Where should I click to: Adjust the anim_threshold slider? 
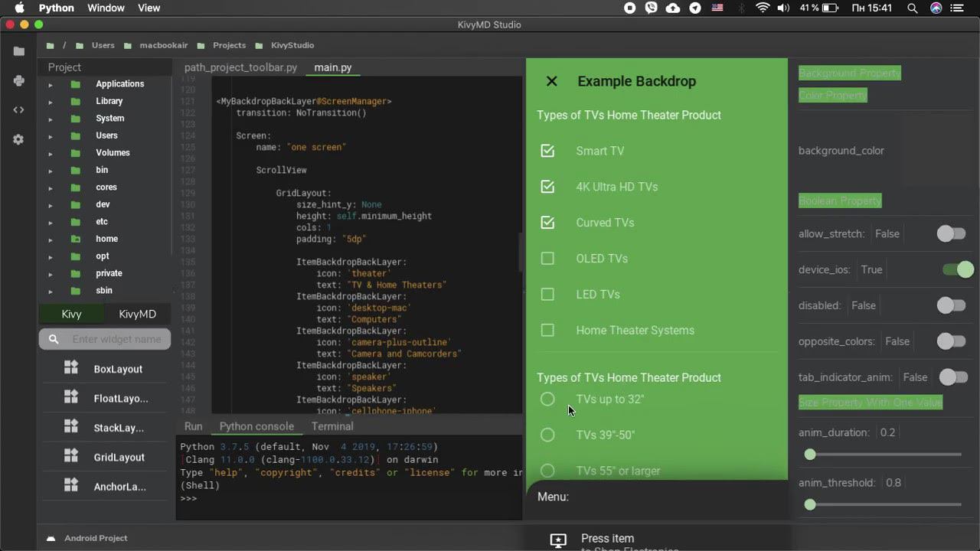(884, 504)
